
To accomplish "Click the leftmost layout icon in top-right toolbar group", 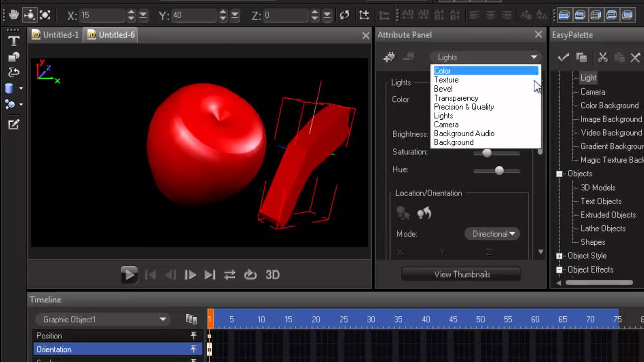I will (x=563, y=15).
